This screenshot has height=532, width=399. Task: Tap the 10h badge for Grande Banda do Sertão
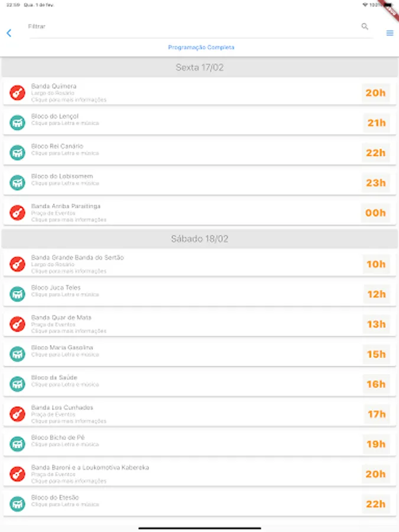(x=376, y=264)
